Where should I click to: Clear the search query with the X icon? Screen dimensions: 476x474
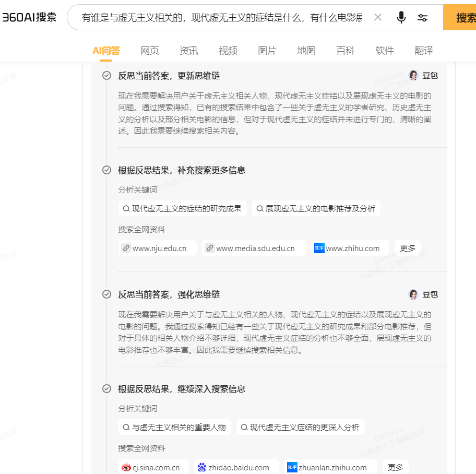point(377,17)
